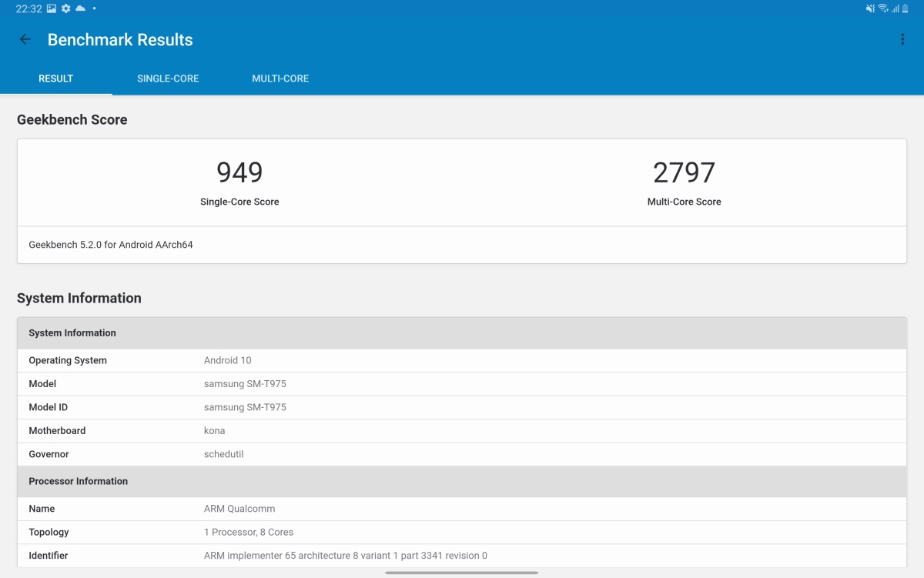Tap the Multi-Core Score value 2797
Screen dimensions: 924x578
click(684, 172)
